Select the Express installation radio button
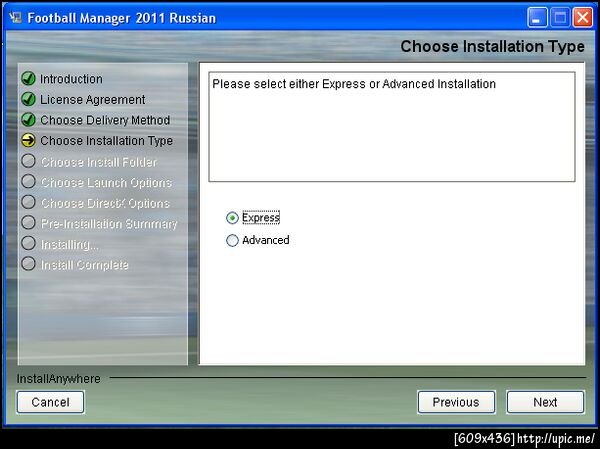The height and width of the screenshot is (449, 600). [x=232, y=218]
